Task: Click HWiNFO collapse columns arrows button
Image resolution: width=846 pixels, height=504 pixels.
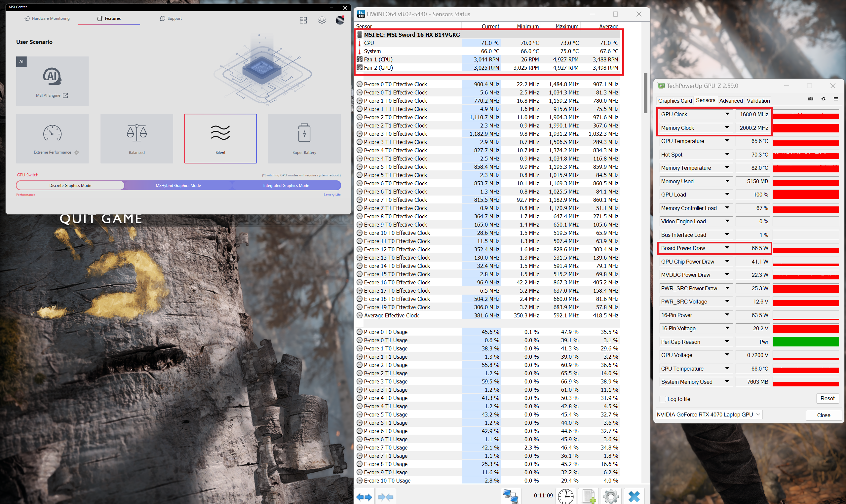Action: click(386, 497)
